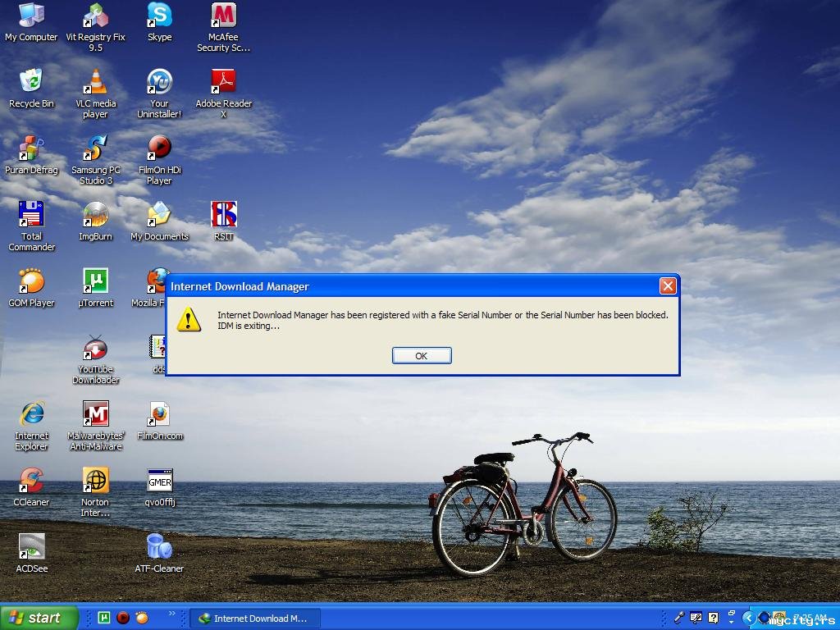Select the Your Uninstaller! shortcut
This screenshot has height=630, width=840.
(160, 94)
